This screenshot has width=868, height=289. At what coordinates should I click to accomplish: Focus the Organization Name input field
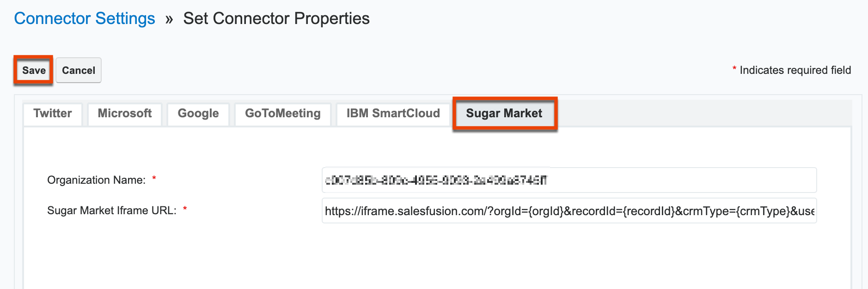[x=569, y=180]
